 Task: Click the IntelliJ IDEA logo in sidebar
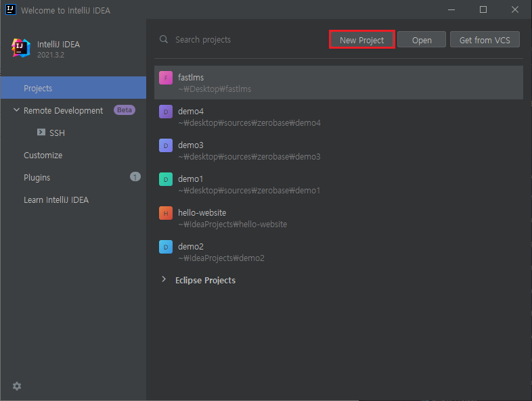(20, 48)
